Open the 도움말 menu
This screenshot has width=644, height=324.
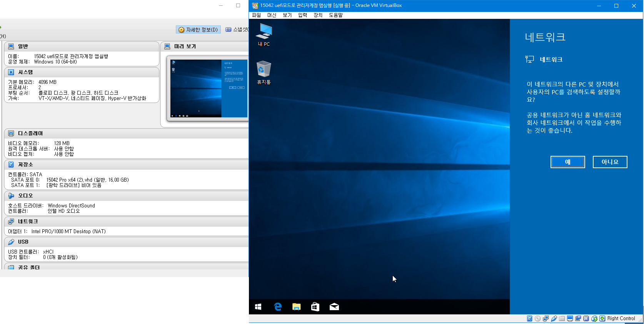(x=335, y=15)
